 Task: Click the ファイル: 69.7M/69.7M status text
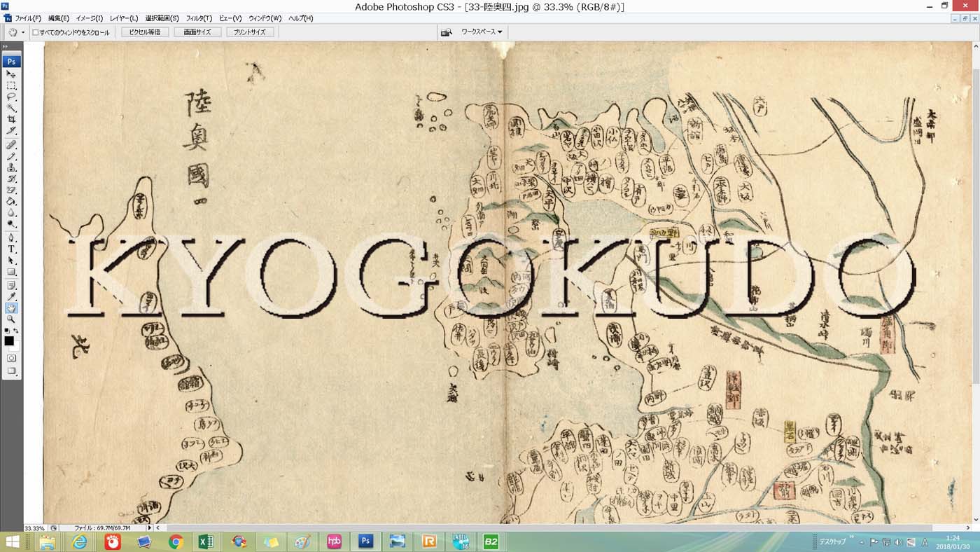point(102,528)
